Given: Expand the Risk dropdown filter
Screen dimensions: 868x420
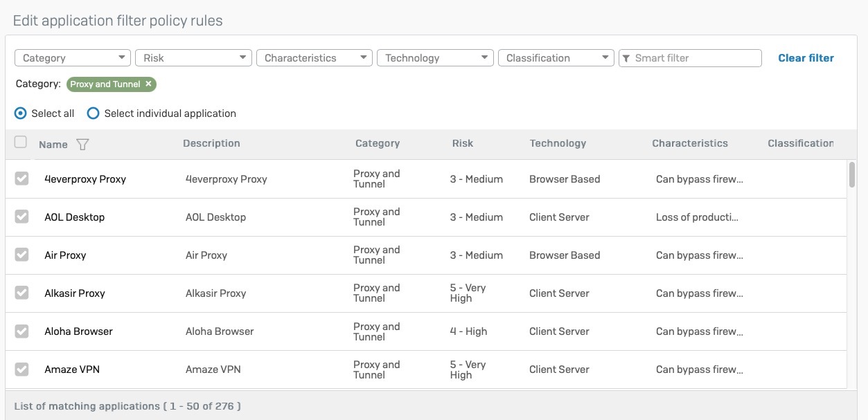Looking at the screenshot, I should [193, 58].
